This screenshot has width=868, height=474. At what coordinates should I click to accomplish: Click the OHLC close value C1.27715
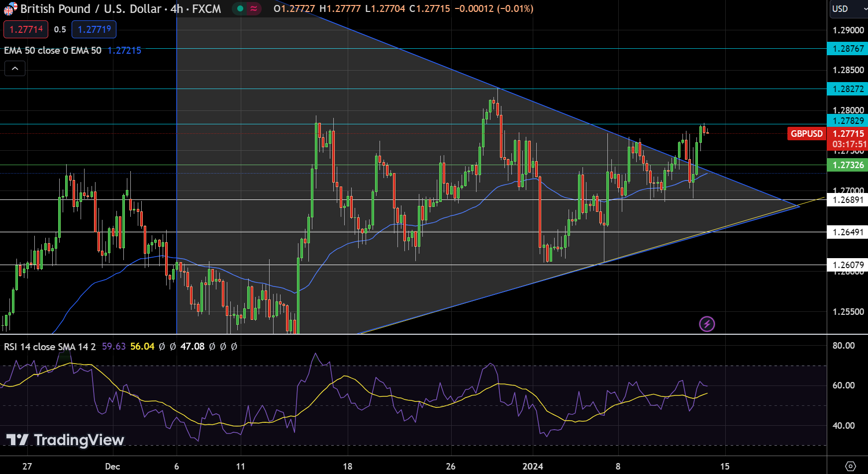[x=429, y=8]
